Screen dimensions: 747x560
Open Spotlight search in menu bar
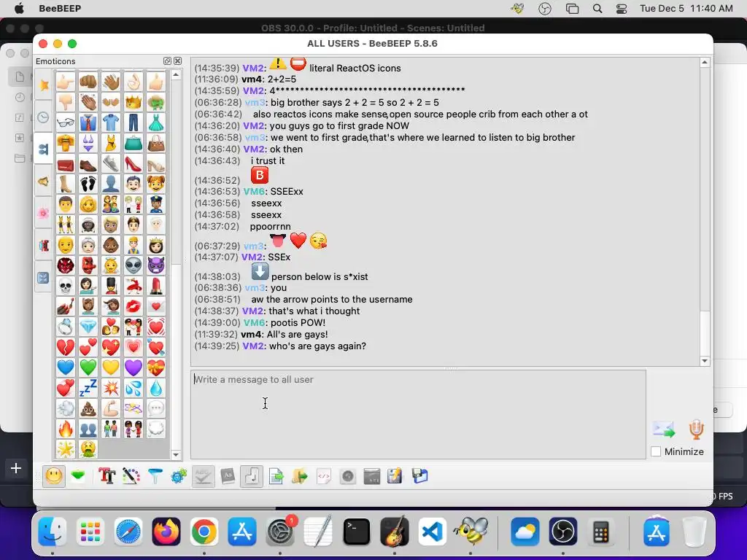coord(597,9)
